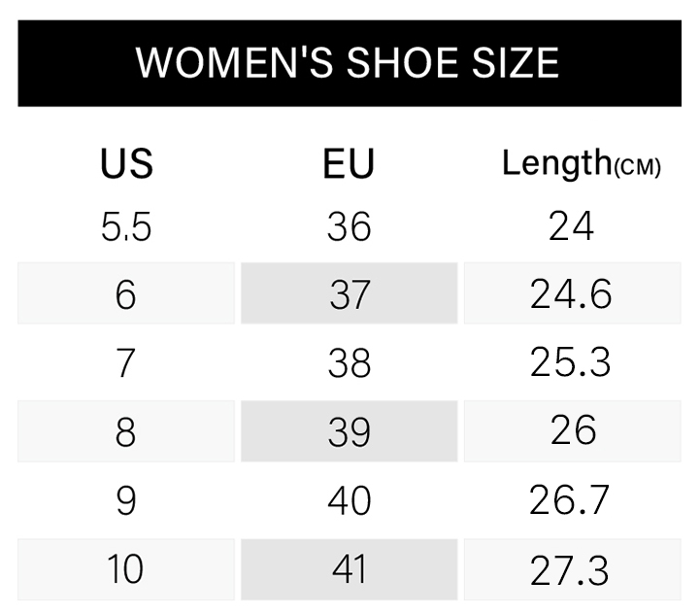
Task: Select the US column header
Action: pyautogui.click(x=127, y=164)
